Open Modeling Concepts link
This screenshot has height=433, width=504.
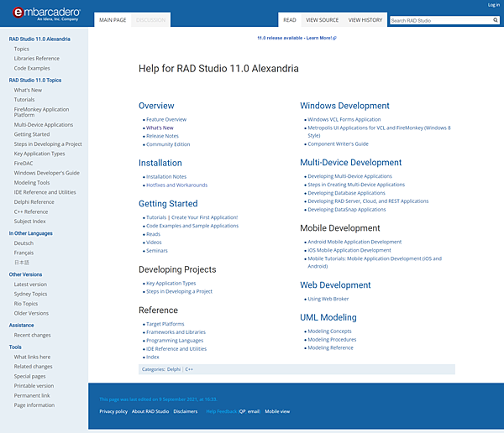[329, 331]
